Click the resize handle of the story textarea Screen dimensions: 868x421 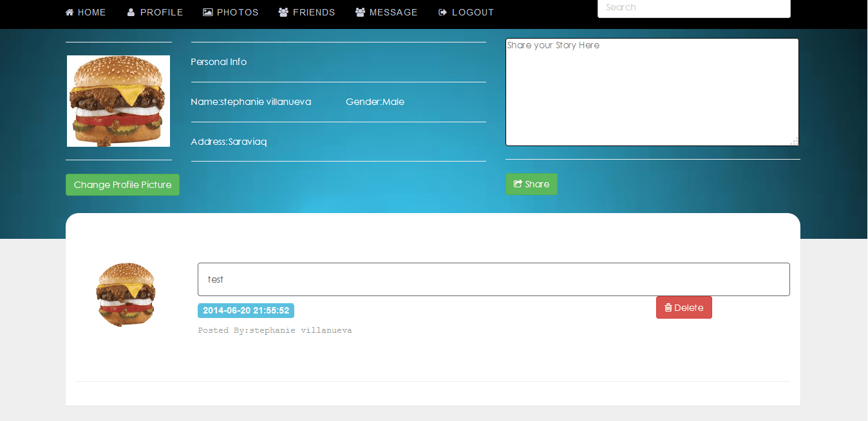(x=794, y=142)
